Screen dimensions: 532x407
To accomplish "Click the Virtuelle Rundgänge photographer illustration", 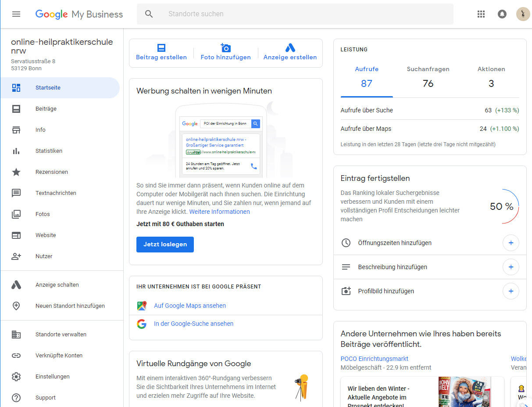I will tap(302, 387).
